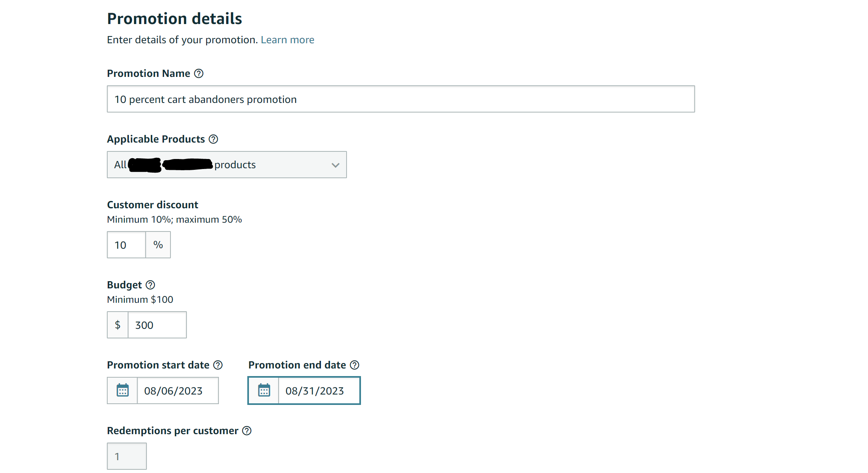Open the start date calendar picker icon
This screenshot has width=868, height=473.
(122, 390)
